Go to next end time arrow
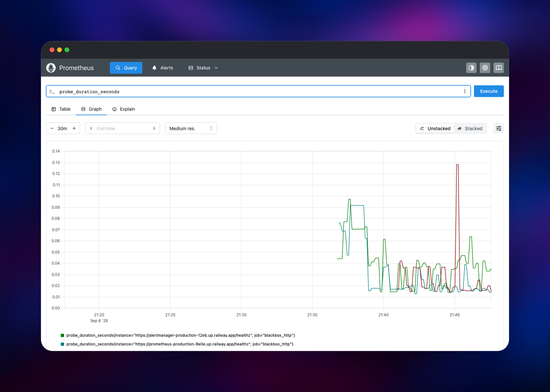 pyautogui.click(x=154, y=128)
